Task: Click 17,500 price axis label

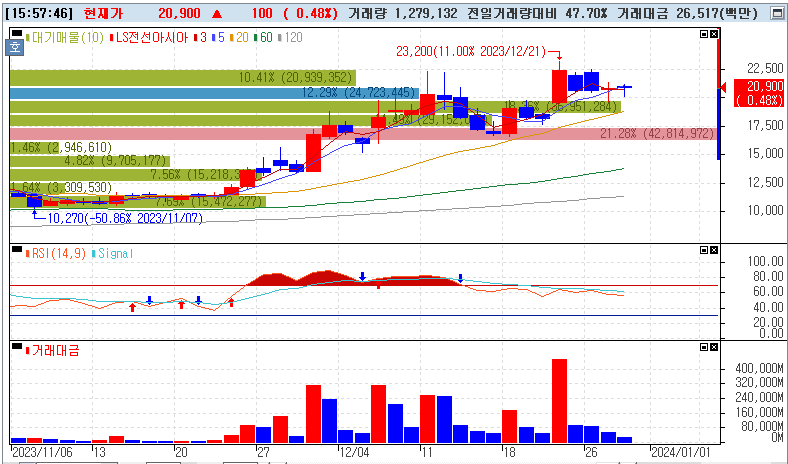Action: tap(765, 126)
